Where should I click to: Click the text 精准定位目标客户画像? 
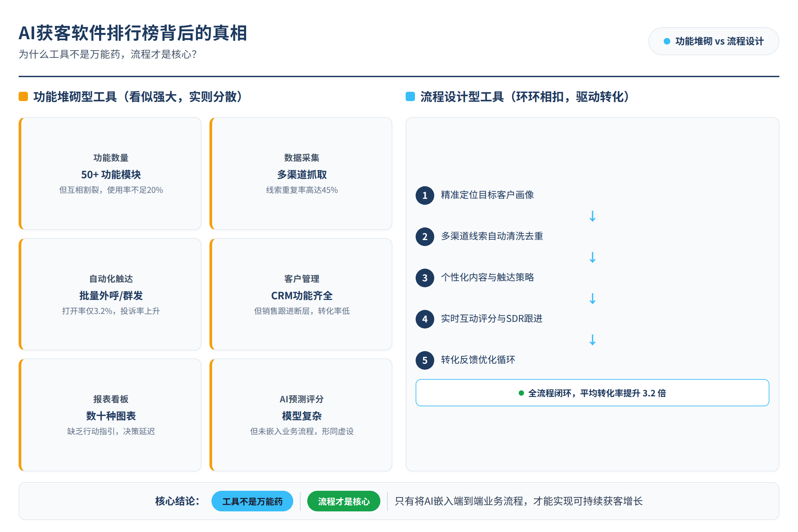(x=487, y=195)
